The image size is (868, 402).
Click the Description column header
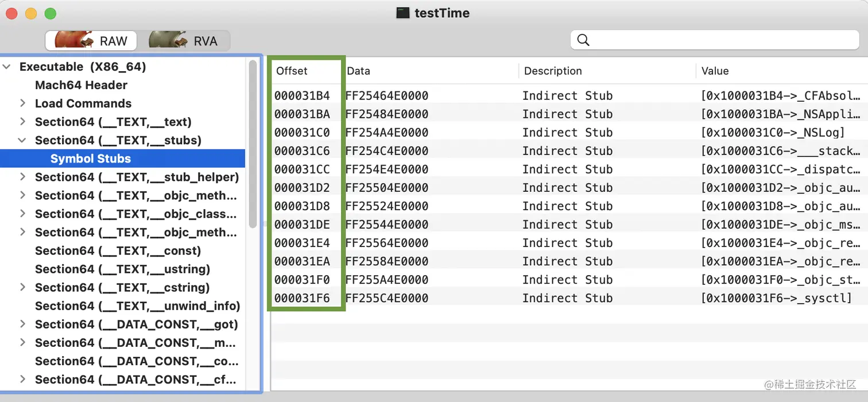pyautogui.click(x=553, y=71)
